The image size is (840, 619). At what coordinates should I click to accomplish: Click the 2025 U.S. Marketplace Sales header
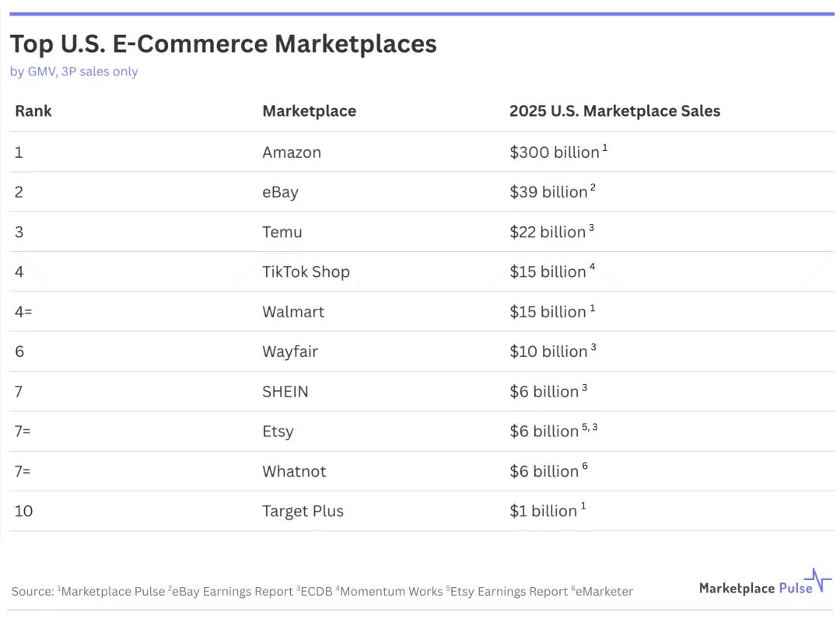click(614, 111)
